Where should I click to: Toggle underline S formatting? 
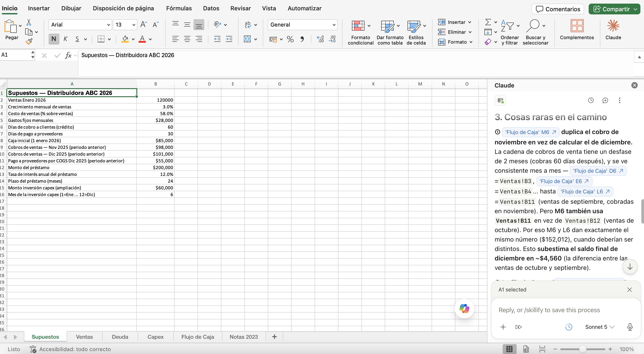click(77, 39)
